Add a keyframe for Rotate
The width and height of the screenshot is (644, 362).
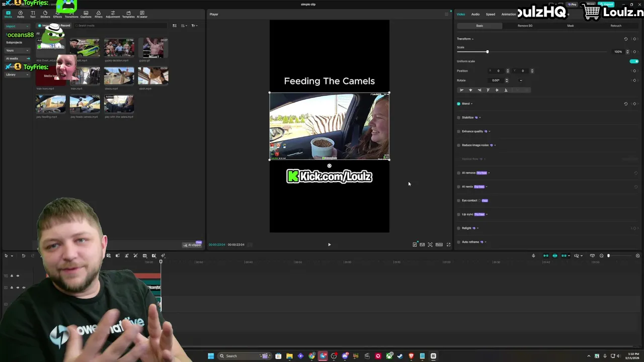pyautogui.click(x=634, y=80)
